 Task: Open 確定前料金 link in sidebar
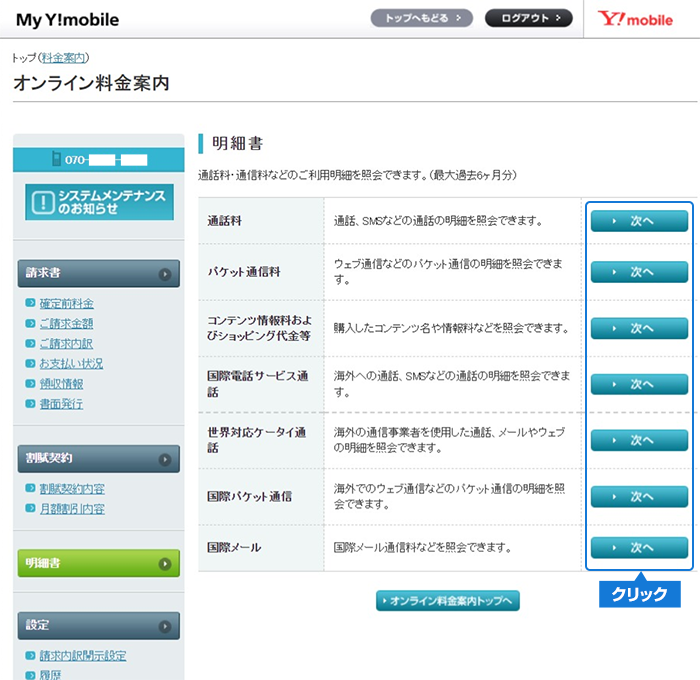[x=67, y=304]
